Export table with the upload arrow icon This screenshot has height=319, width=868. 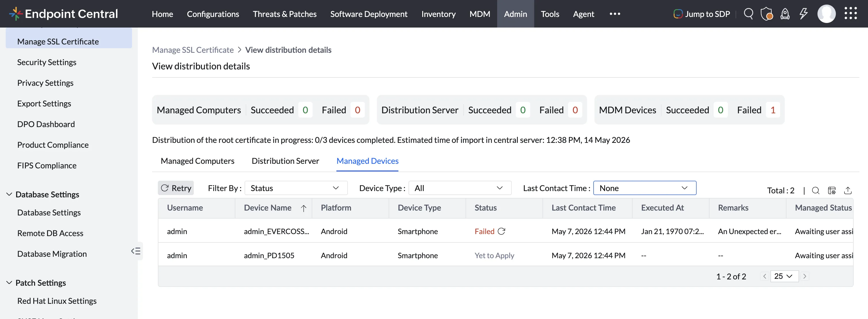click(x=848, y=190)
